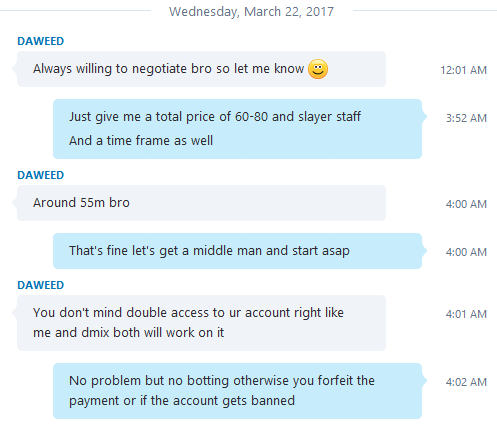Viewport: 497px width, 430px height.
Task: Click the 'let's get a middle man' message
Action: point(237,251)
